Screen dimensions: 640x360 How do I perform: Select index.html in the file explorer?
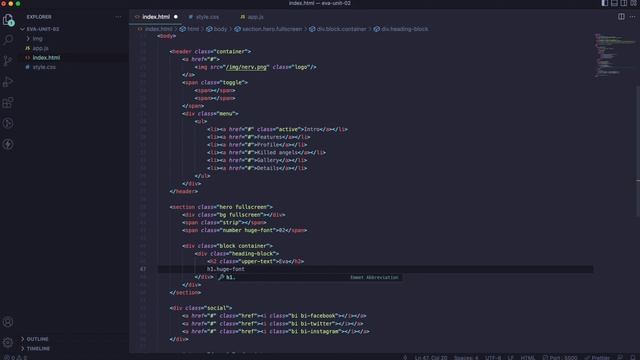[46, 58]
